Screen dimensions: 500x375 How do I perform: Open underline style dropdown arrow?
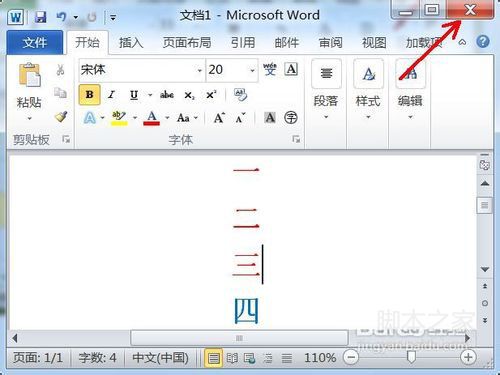point(150,95)
